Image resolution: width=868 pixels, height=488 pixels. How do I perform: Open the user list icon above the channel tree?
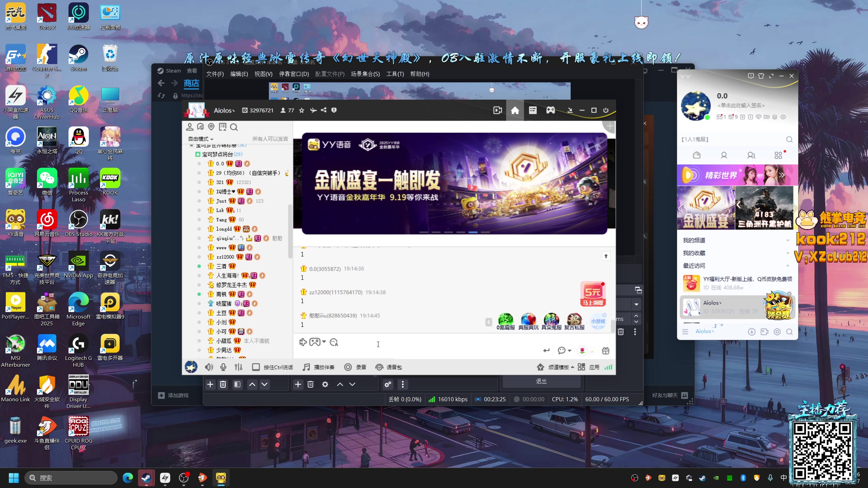tap(190, 127)
